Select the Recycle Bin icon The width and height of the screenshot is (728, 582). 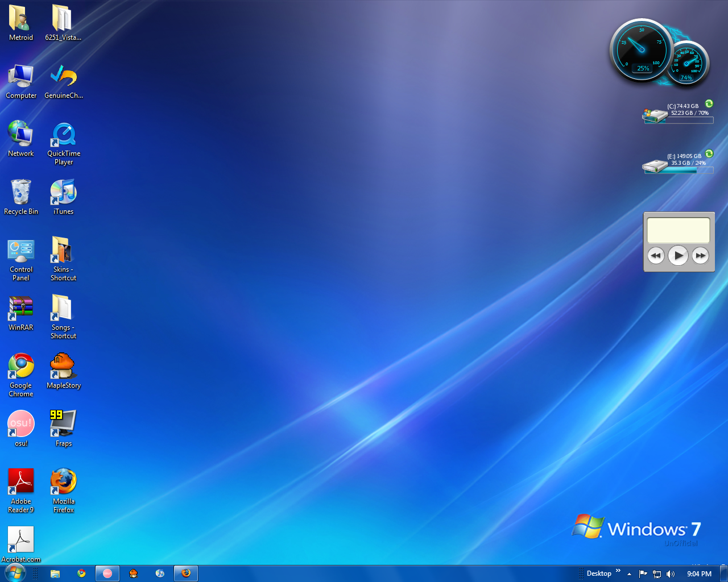pos(21,197)
